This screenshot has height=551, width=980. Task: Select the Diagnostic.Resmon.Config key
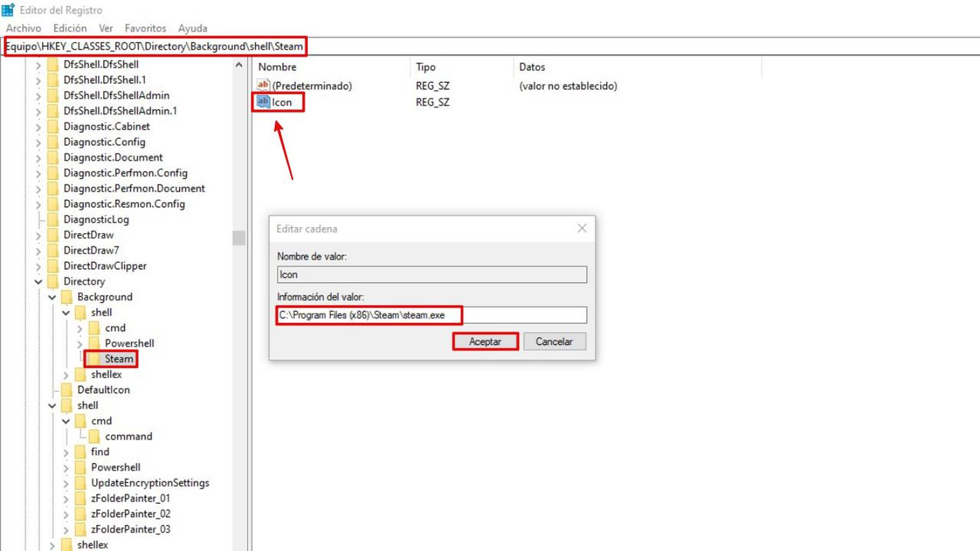(124, 204)
